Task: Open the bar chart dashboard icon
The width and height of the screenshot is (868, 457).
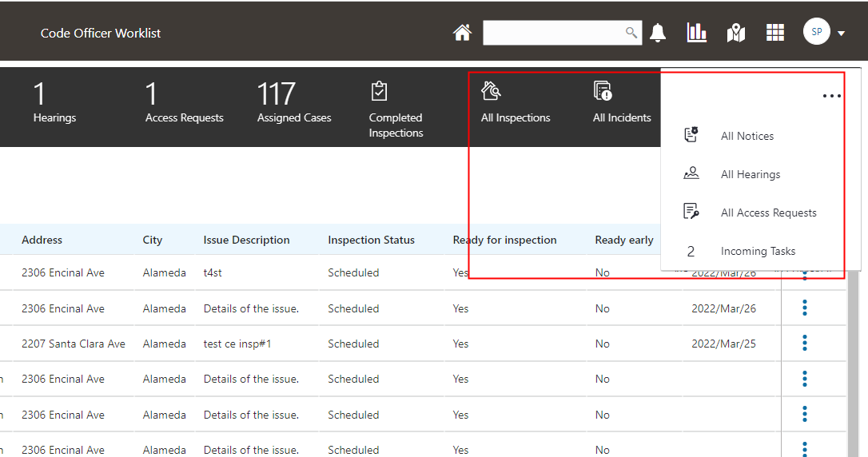Action: coord(696,33)
